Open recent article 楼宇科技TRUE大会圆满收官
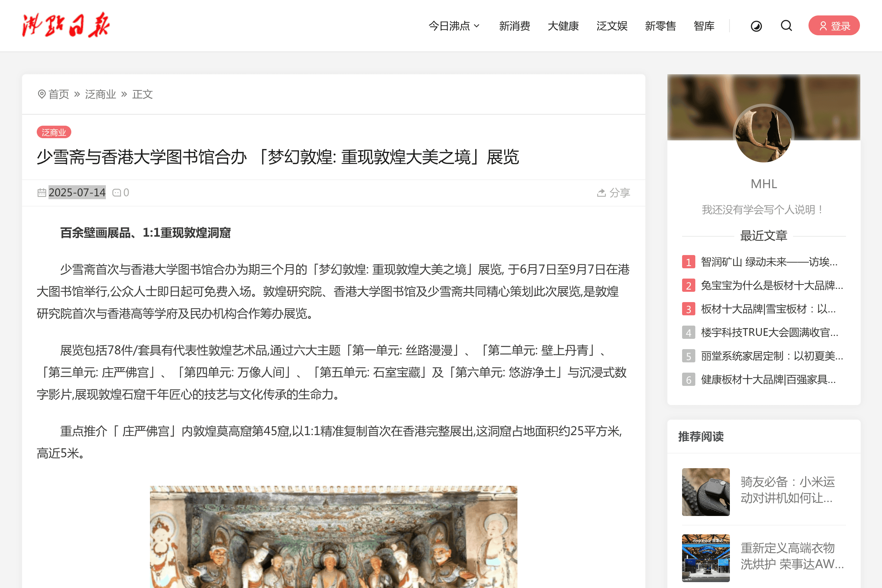The height and width of the screenshot is (588, 882). pyautogui.click(x=770, y=332)
